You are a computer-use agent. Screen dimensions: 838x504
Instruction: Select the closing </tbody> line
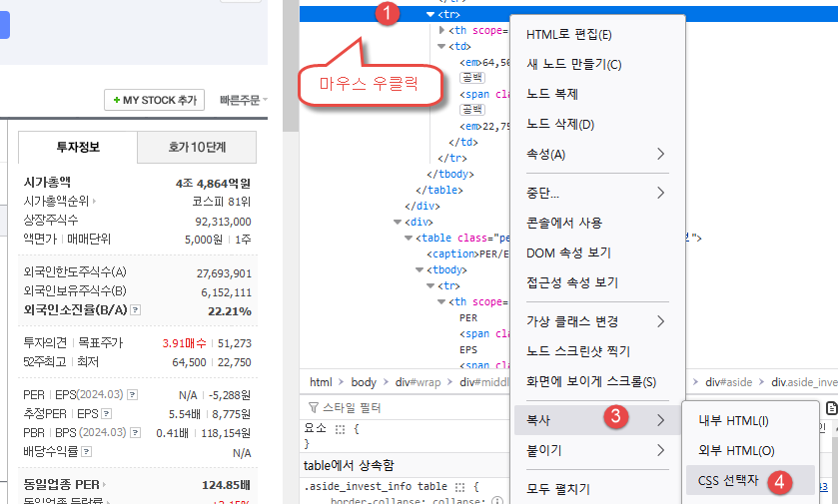[450, 174]
